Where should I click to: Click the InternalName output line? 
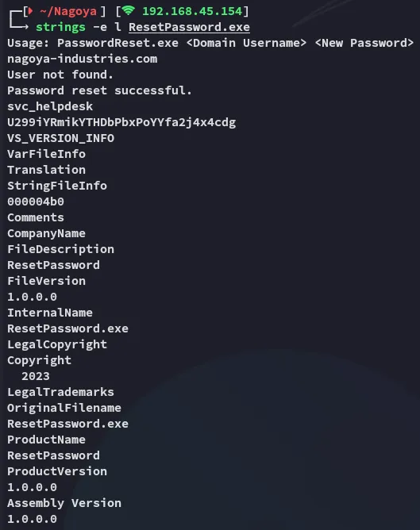[50, 313]
